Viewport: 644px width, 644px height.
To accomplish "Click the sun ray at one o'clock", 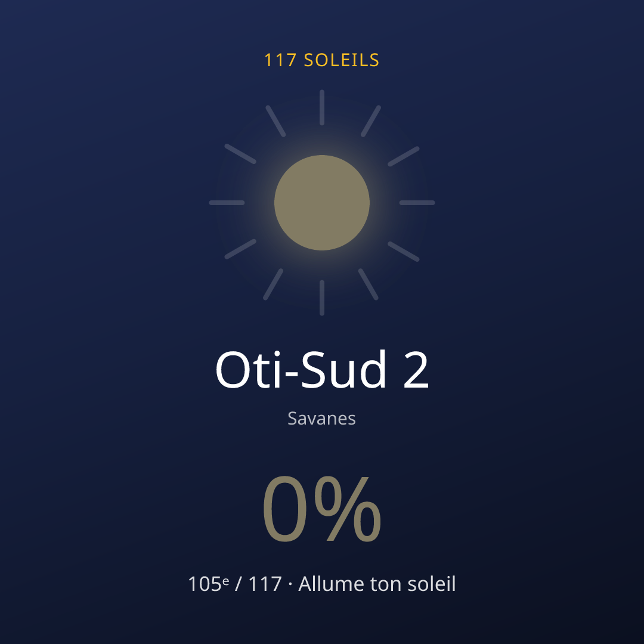I will (x=371, y=121).
